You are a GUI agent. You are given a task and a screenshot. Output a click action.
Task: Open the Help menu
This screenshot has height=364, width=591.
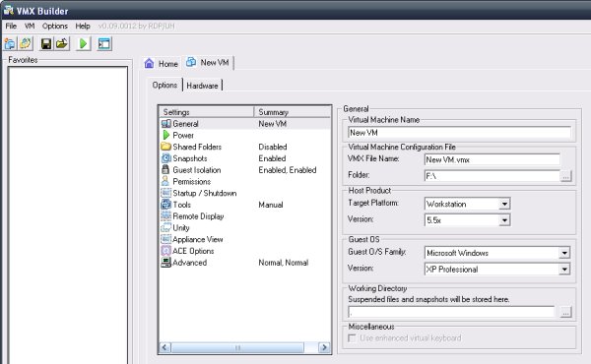[83, 26]
